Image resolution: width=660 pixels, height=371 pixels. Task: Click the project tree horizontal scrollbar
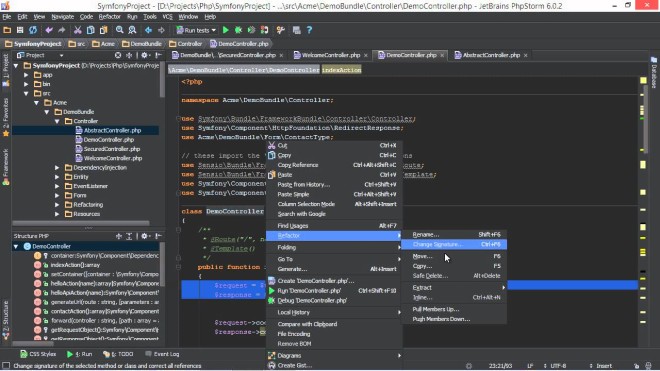point(81,223)
